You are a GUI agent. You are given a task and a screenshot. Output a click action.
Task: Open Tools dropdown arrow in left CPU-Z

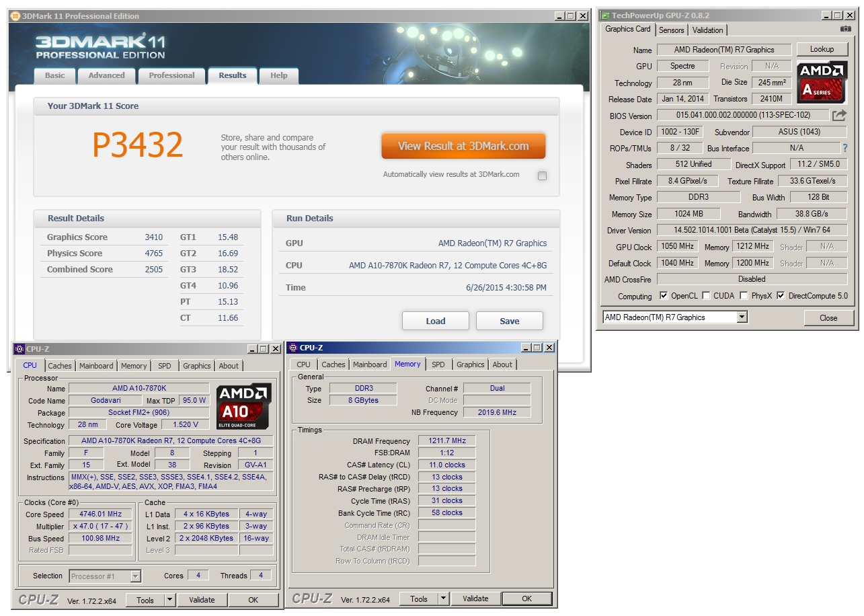pyautogui.click(x=169, y=600)
